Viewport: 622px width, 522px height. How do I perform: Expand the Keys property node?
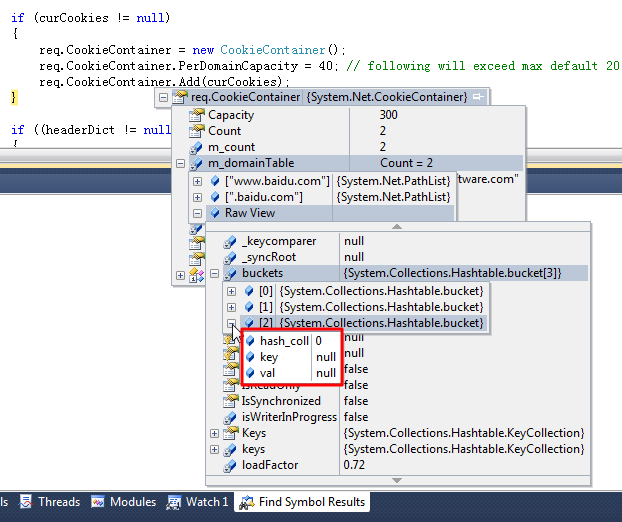[215, 433]
